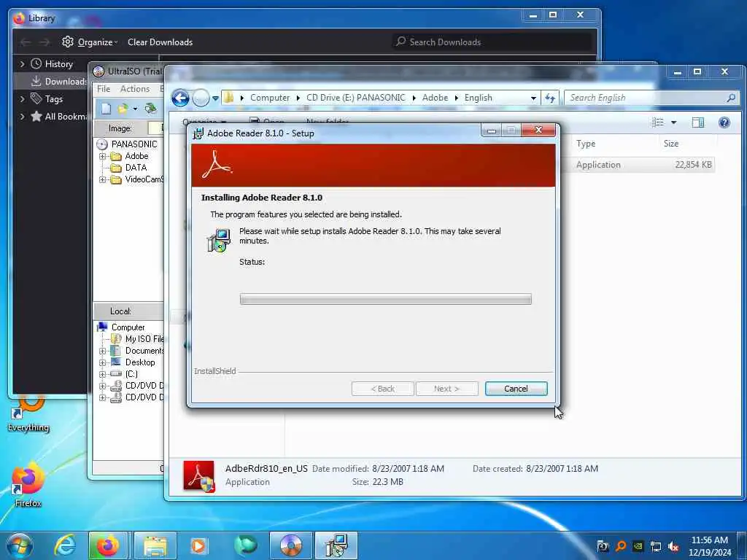Refresh the Explorer folder view
The image size is (747, 560).
(550, 98)
